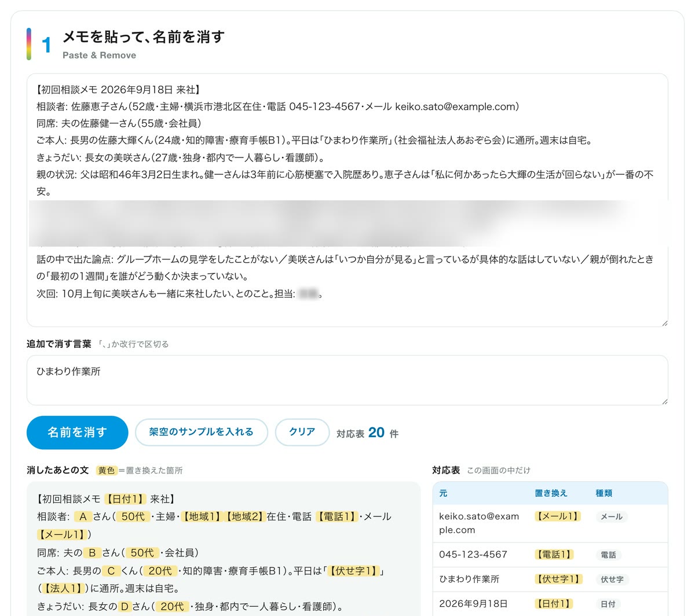Click 【日付1】 in the mapping table

(553, 604)
